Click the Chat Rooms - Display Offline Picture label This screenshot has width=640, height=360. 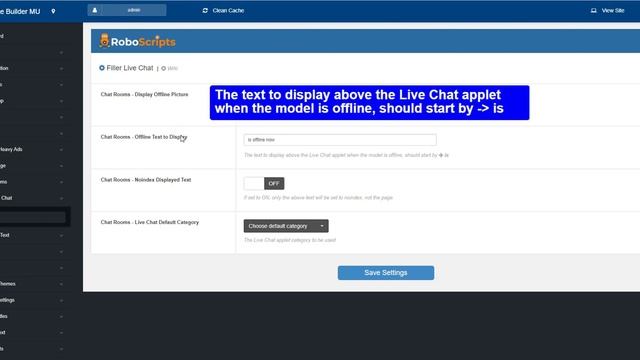144,94
